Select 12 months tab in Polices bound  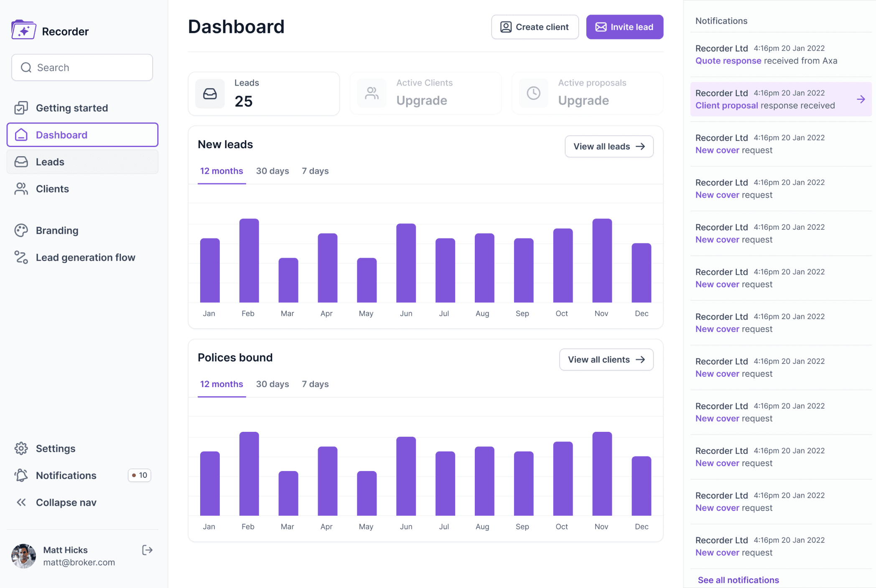click(221, 384)
